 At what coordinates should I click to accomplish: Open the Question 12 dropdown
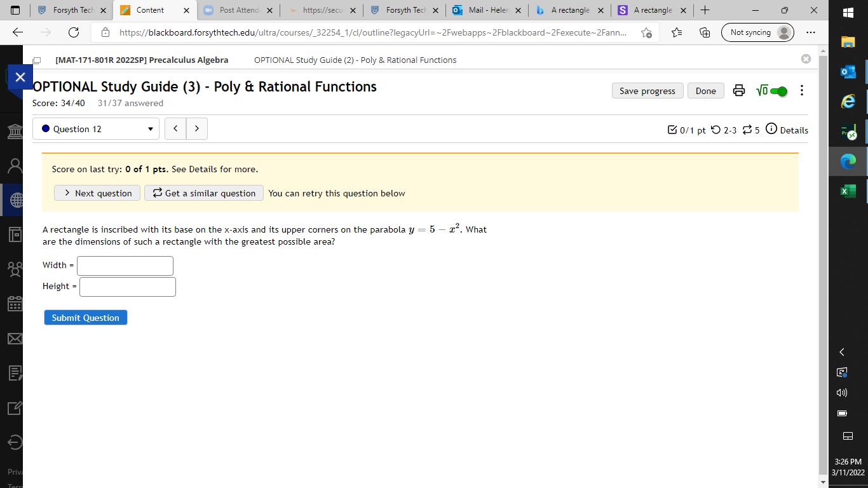click(96, 129)
